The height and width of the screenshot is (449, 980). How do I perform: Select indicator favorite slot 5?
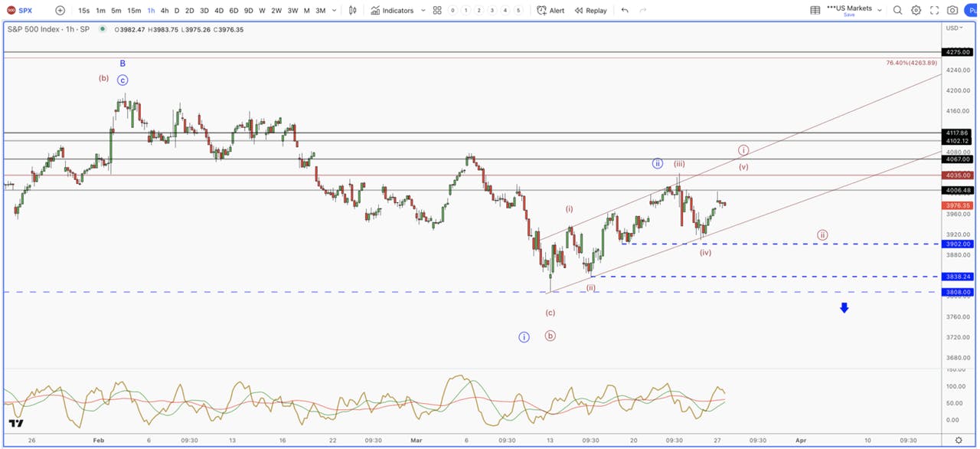coord(518,11)
